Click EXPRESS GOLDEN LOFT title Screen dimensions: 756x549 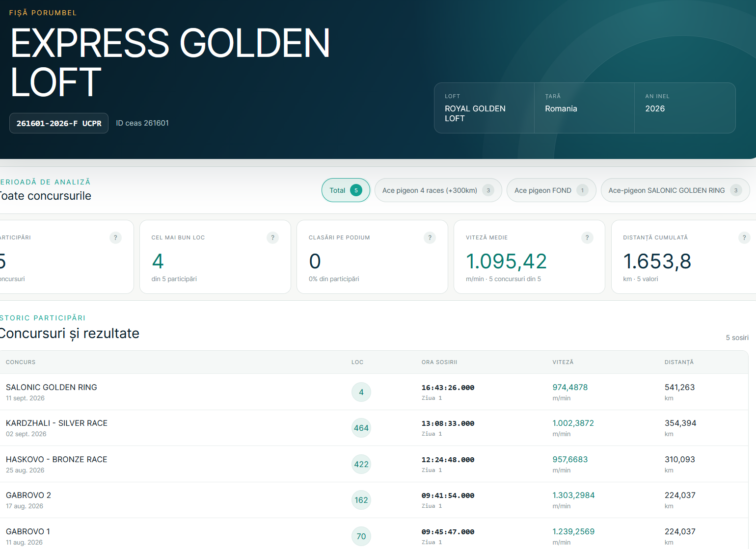170,62
